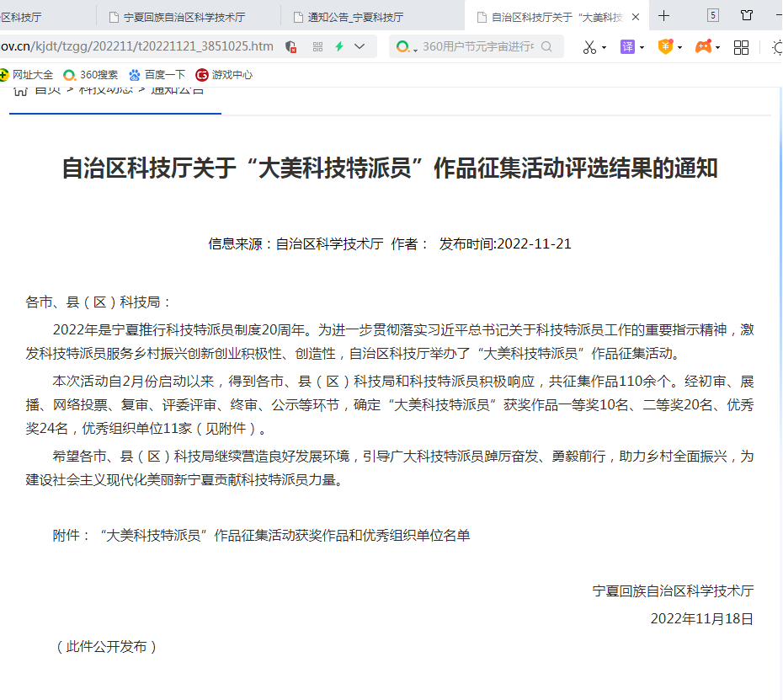Open the extensions grid icon
The image size is (783, 700).
pyautogui.click(x=741, y=47)
